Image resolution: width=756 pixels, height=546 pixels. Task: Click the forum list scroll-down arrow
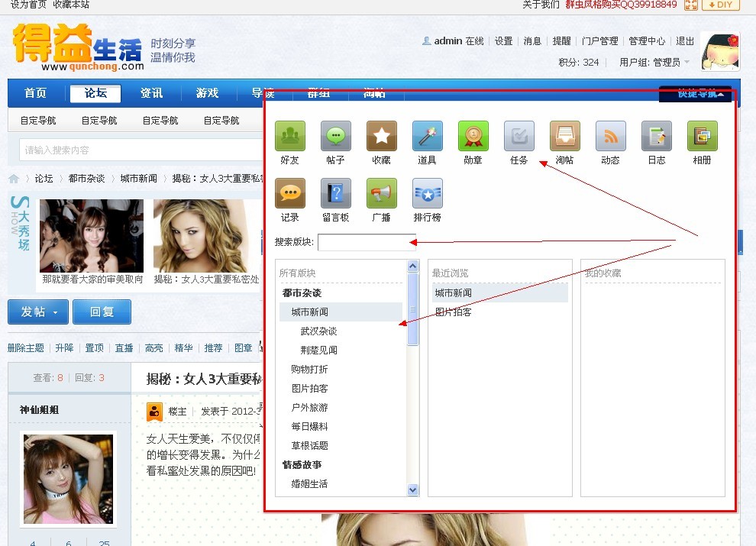point(412,489)
